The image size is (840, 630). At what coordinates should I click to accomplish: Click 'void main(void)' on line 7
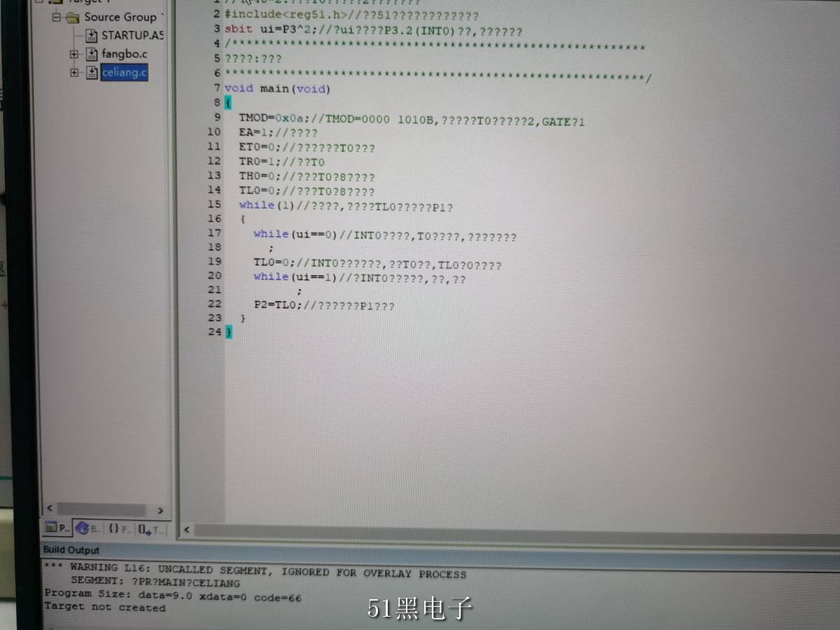(277, 88)
